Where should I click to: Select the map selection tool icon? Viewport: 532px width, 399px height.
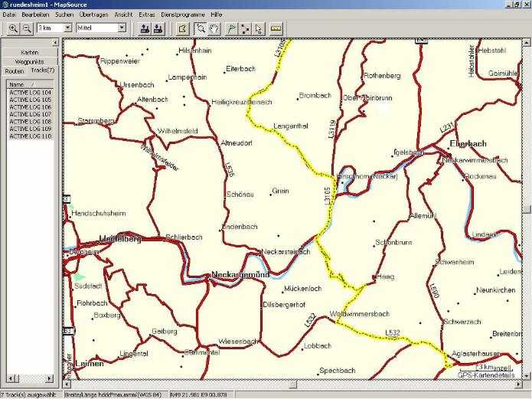[x=182, y=28]
